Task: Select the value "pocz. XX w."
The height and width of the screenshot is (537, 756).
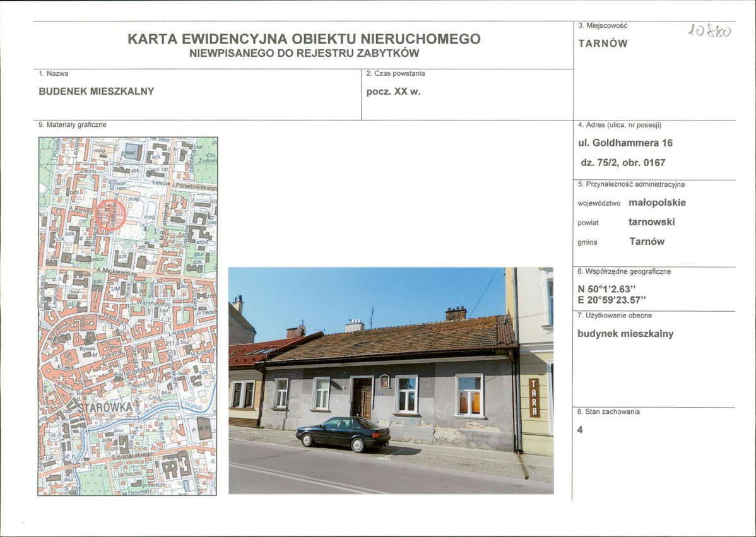Action: (393, 91)
